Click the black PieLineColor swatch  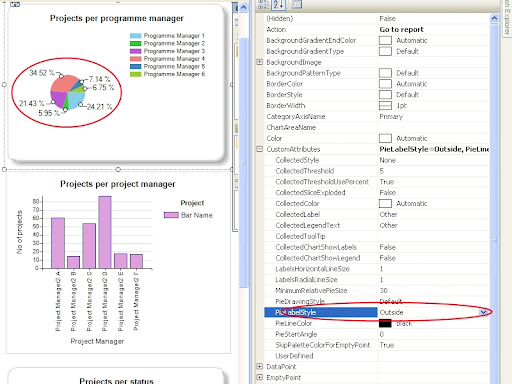[x=385, y=323]
